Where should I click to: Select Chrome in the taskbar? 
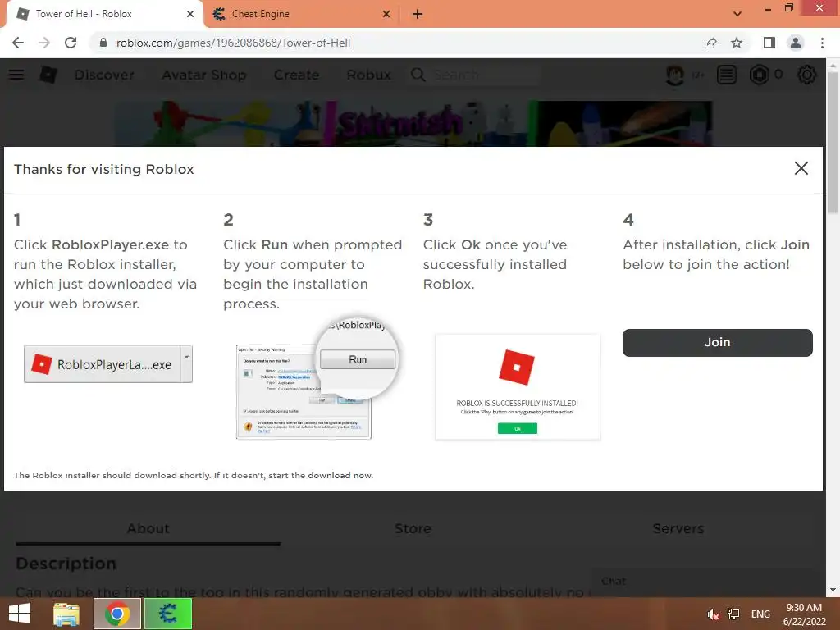(117, 614)
